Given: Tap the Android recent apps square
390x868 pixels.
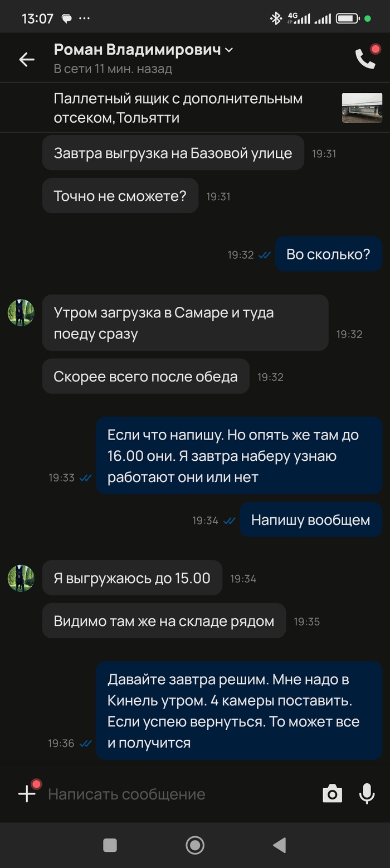Looking at the screenshot, I should click(110, 845).
